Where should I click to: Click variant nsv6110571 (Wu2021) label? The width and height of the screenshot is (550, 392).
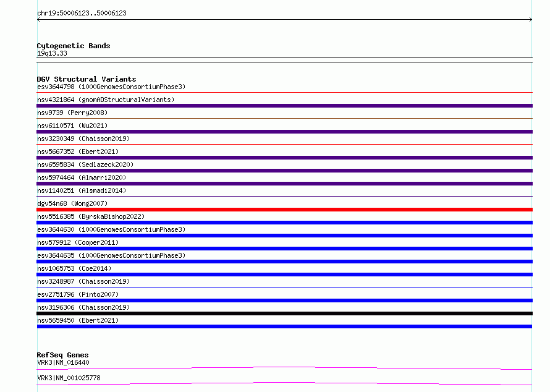pyautogui.click(x=72, y=126)
